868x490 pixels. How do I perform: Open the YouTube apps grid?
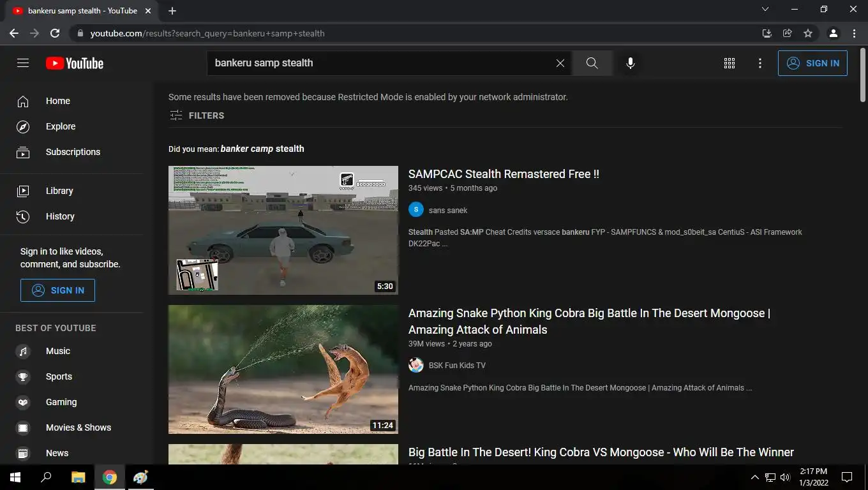730,63
